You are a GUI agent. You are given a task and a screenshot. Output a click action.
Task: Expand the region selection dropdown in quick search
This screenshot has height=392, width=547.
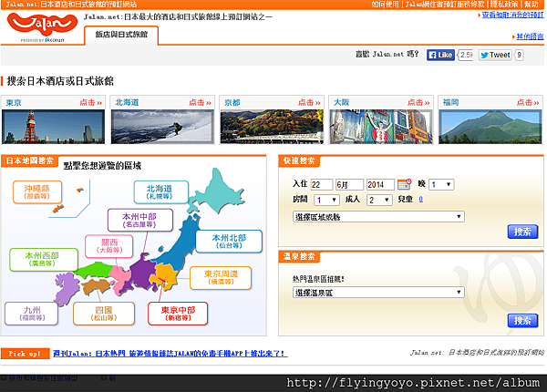tap(378, 217)
